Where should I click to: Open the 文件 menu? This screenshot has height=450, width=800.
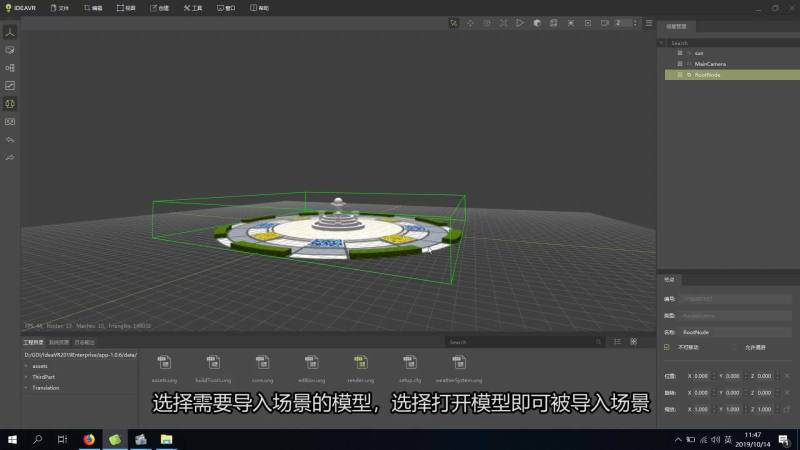60,8
